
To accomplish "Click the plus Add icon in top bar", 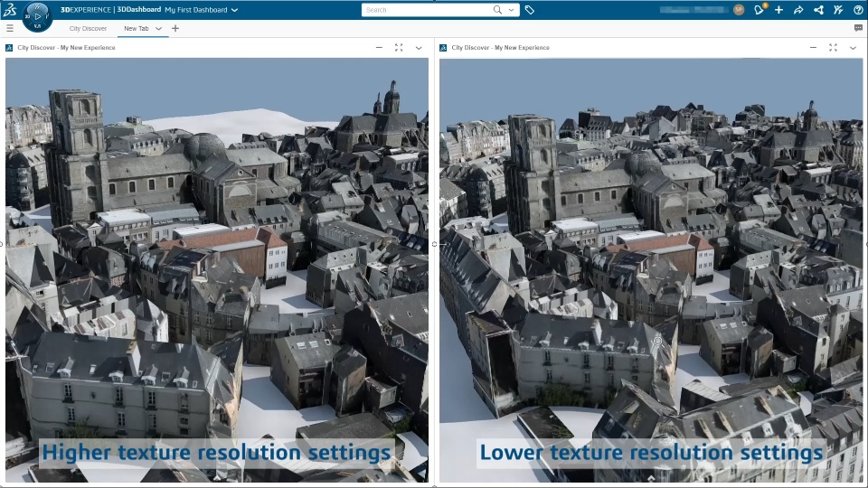I will (778, 9).
